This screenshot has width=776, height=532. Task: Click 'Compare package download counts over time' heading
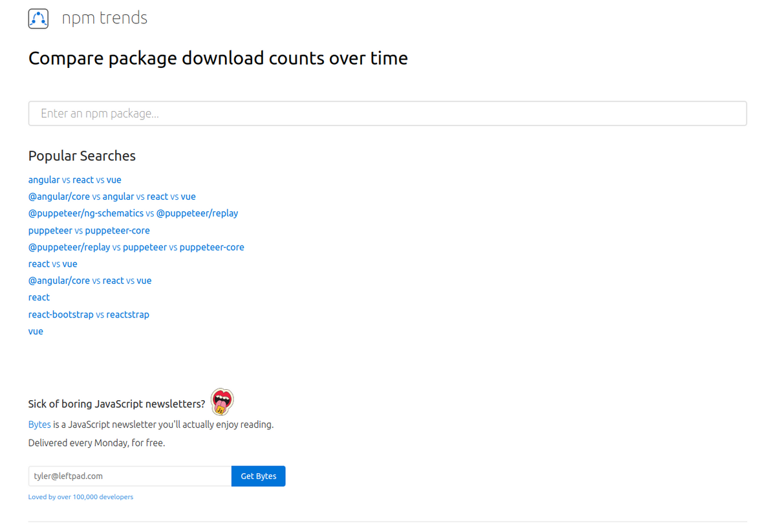tap(218, 58)
